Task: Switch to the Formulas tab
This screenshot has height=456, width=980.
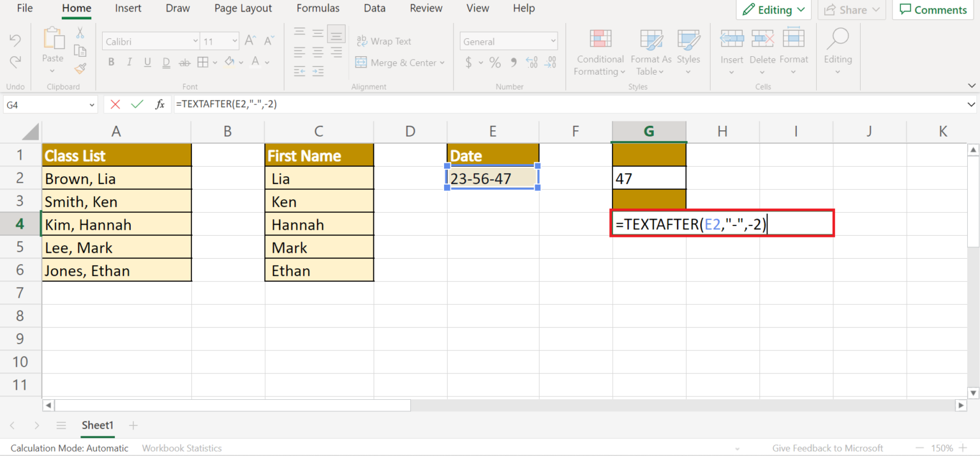Action: tap(318, 8)
